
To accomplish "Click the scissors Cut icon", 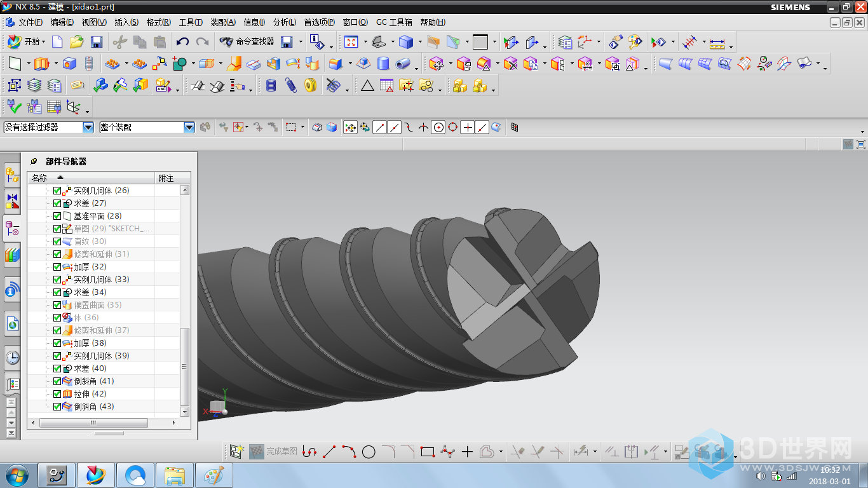I will tap(119, 42).
